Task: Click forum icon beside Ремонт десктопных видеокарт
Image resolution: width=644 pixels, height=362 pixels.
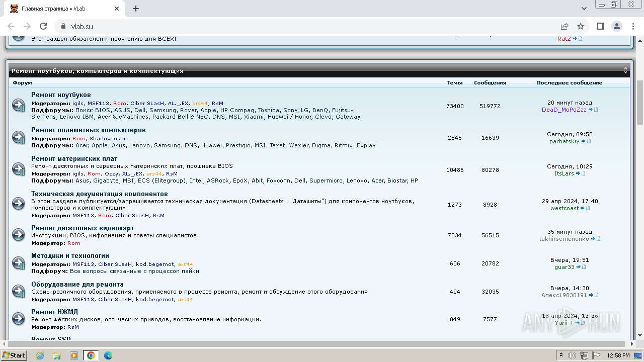Action: coord(19,235)
